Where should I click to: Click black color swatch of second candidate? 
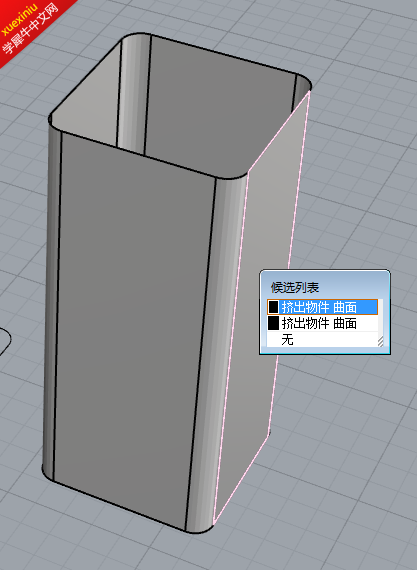(x=273, y=323)
